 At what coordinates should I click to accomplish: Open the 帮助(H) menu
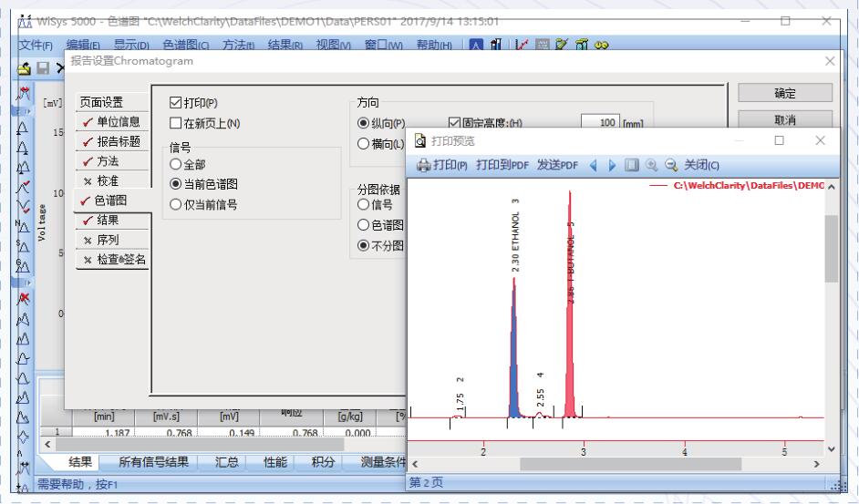tap(434, 45)
